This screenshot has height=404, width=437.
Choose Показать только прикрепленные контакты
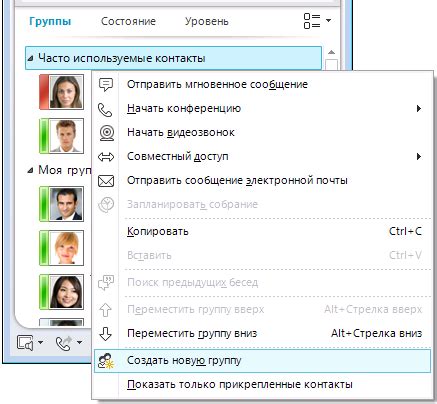click(262, 385)
